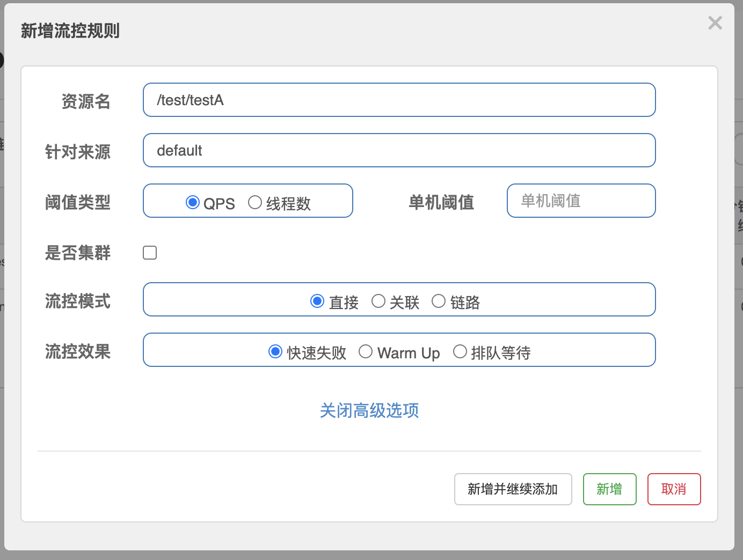Screen dimensions: 743x560
Task: Click the 单机阈值 input field
Action: [x=581, y=201]
